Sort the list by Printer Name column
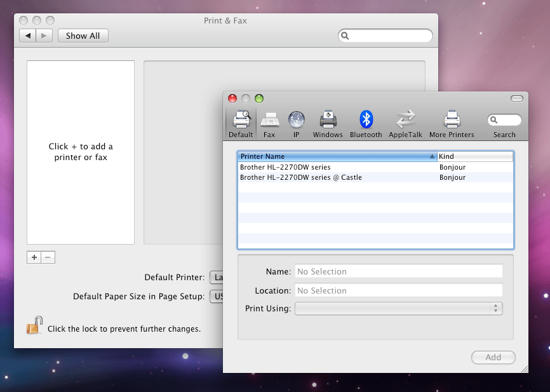Image resolution: width=550 pixels, height=392 pixels. pyautogui.click(x=337, y=156)
